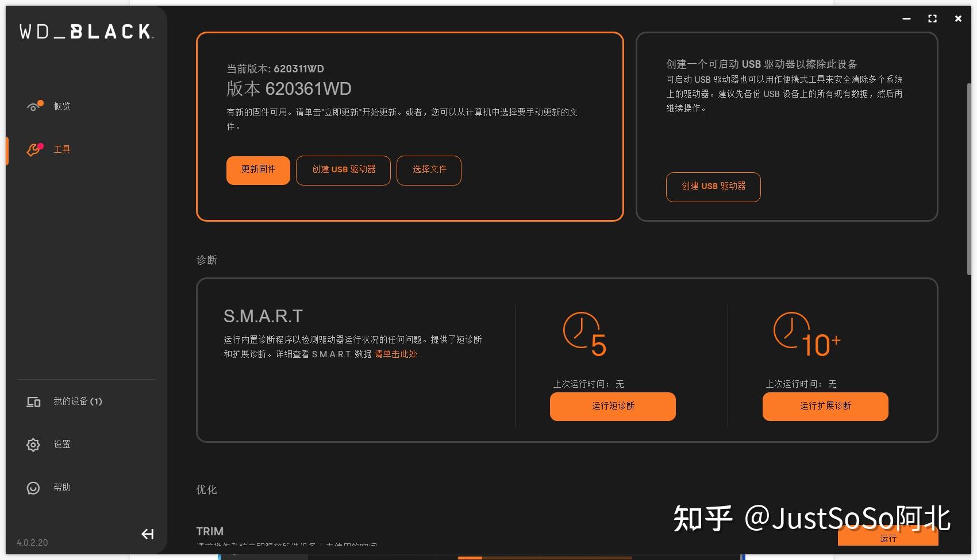Viewport: 977px width, 560px height.
Task: Click 版本 620361WD text
Action: point(289,89)
